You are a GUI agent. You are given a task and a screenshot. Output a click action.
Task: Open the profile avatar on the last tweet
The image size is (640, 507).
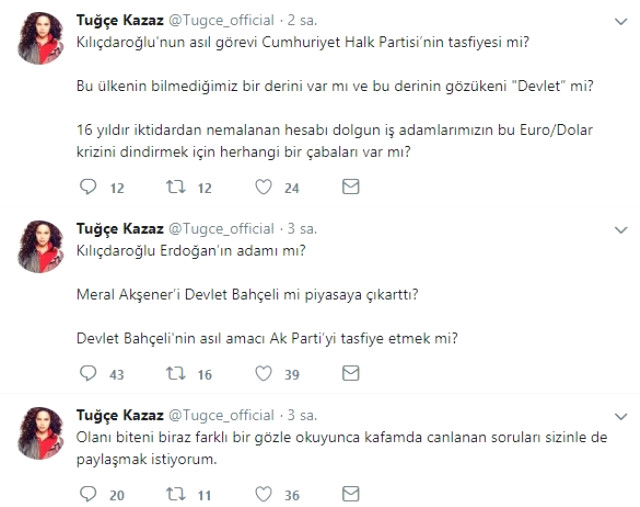pyautogui.click(x=43, y=432)
